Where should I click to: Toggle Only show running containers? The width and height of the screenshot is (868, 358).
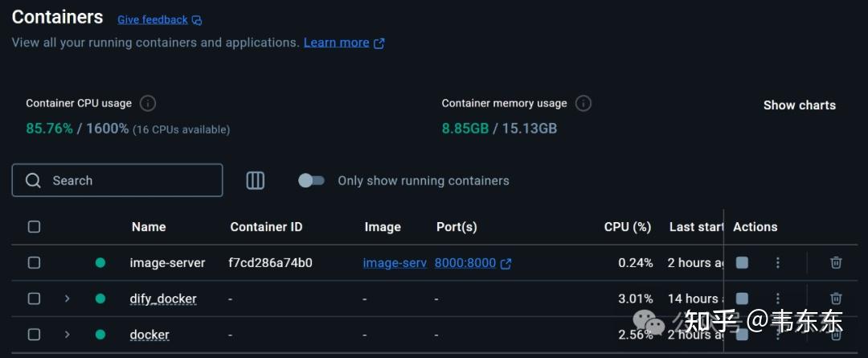[x=311, y=180]
